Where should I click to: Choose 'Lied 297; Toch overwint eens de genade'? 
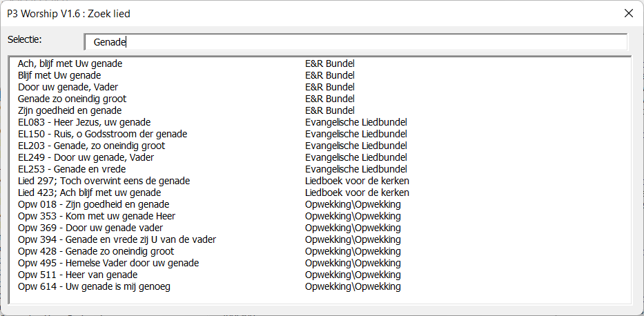[104, 181]
